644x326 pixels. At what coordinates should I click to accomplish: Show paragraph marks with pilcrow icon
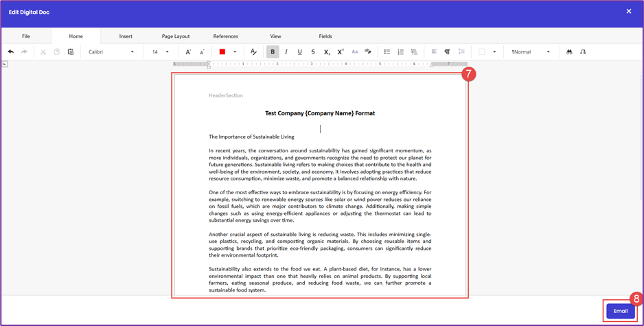(x=447, y=52)
